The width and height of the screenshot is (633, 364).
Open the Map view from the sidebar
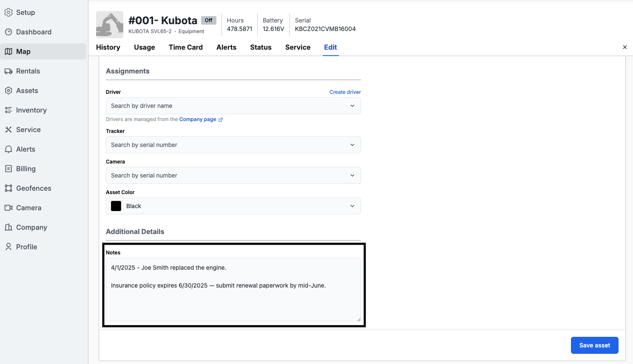pyautogui.click(x=23, y=51)
